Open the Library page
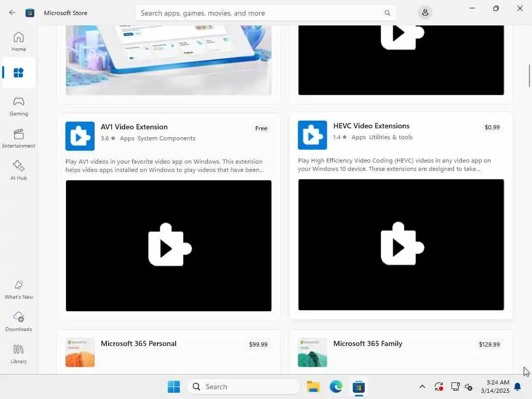This screenshot has width=532, height=399. click(19, 354)
